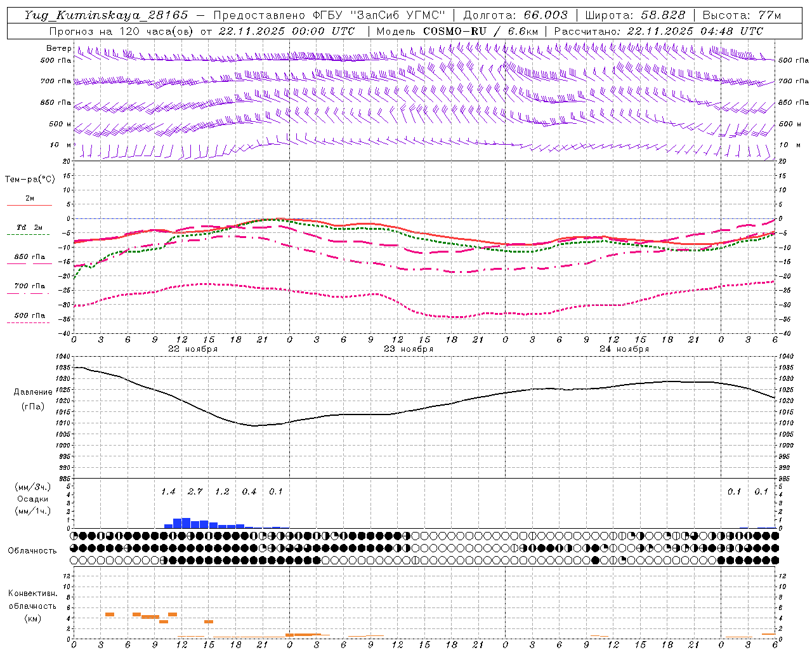Click the height value 77м

click(768, 15)
